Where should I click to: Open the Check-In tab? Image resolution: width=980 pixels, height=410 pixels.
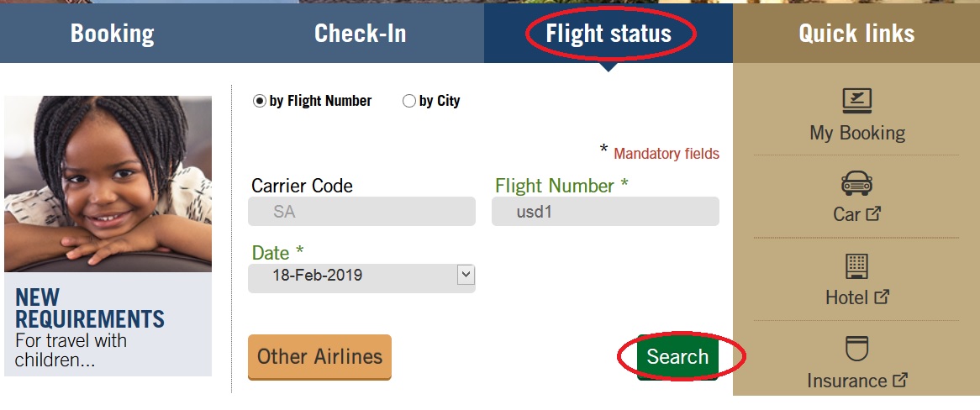click(x=360, y=34)
